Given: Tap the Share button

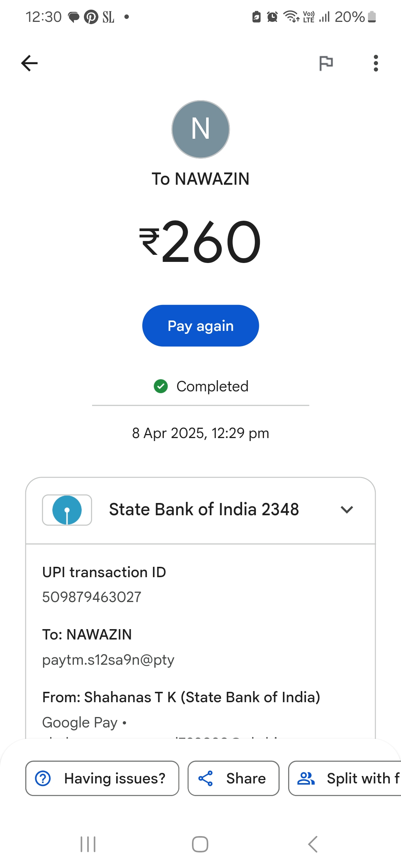Looking at the screenshot, I should (233, 778).
